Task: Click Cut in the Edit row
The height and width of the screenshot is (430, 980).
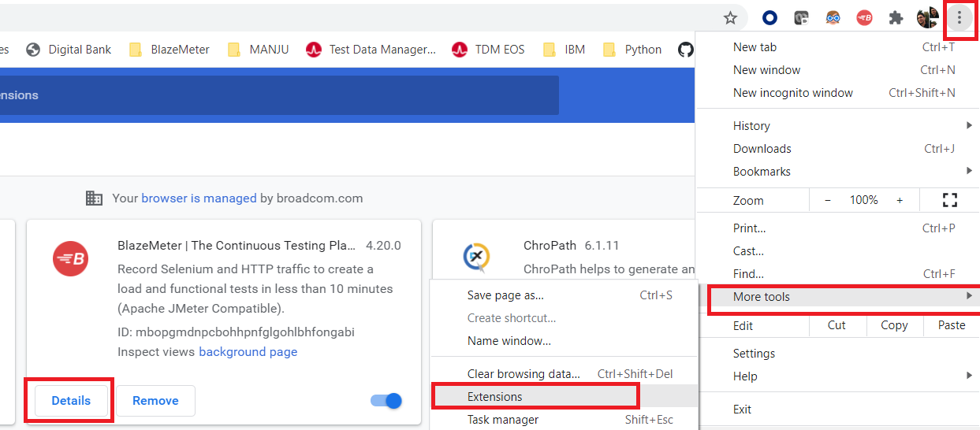Action: [837, 325]
